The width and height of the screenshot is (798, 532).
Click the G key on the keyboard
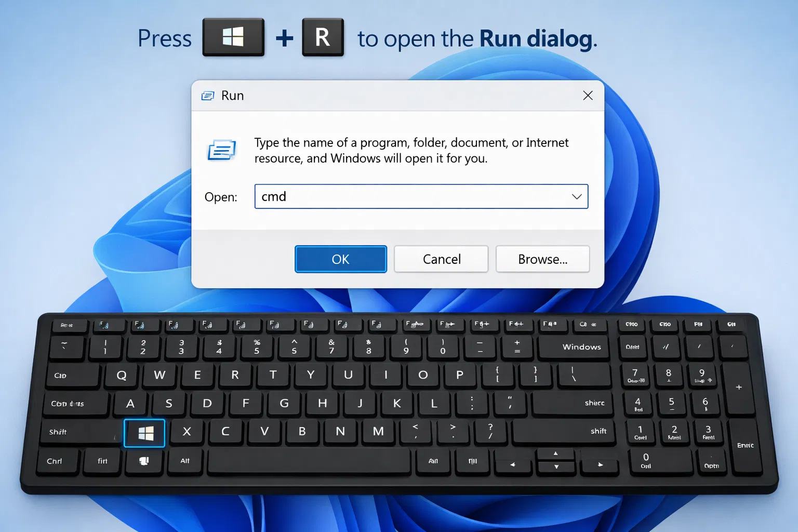pos(284,404)
